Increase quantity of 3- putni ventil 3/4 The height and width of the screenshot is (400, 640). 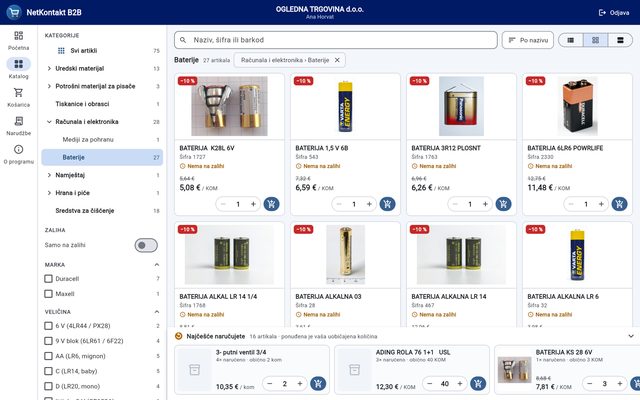pos(300,384)
